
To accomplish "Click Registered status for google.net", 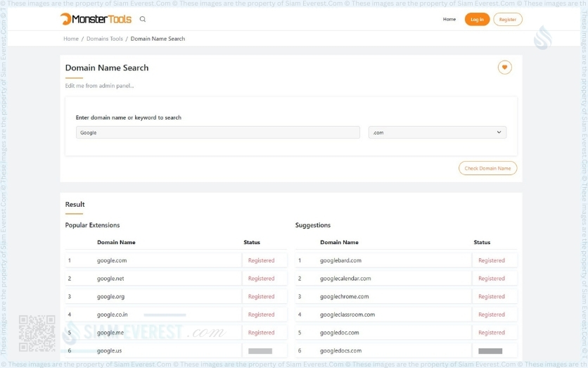I will (x=261, y=279).
